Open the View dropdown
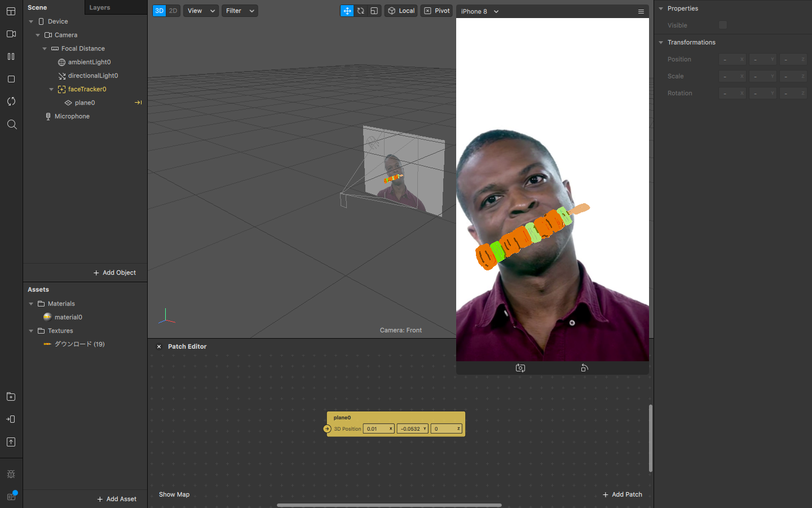Screen dimensions: 812x508 pyautogui.click(x=201, y=11)
